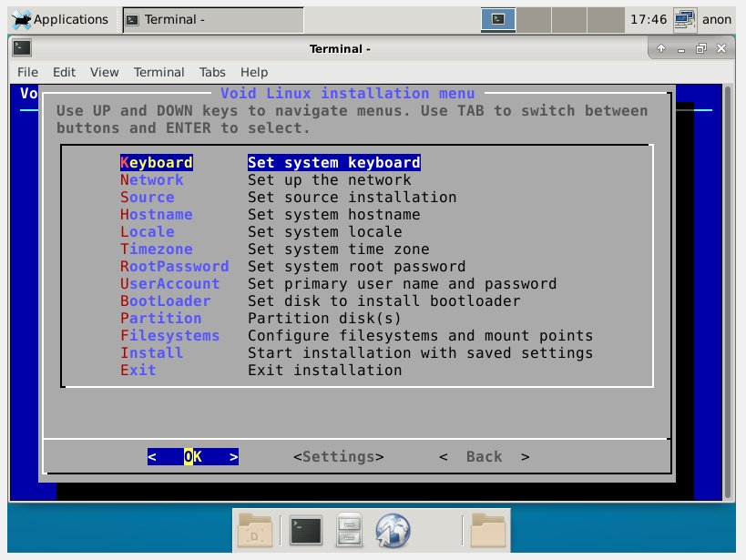Screen dimensions: 746x560
Task: Click 'Configure filesystems and mount points' text
Action: click(421, 335)
